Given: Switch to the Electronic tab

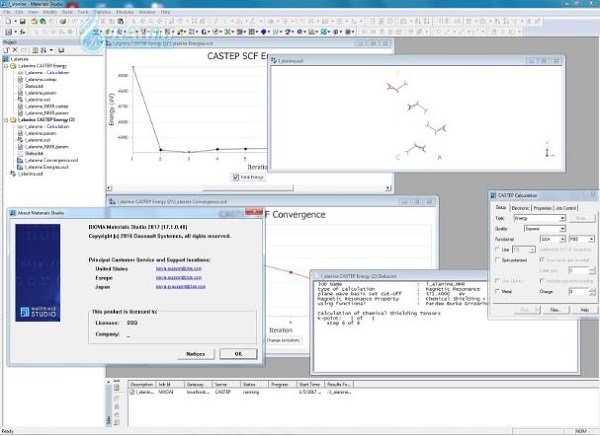Looking at the screenshot, I should 520,208.
